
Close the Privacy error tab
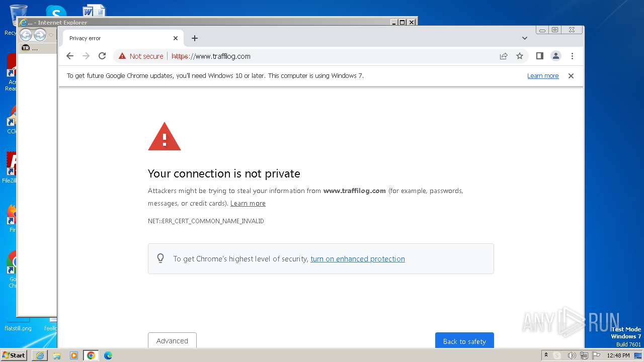(176, 38)
